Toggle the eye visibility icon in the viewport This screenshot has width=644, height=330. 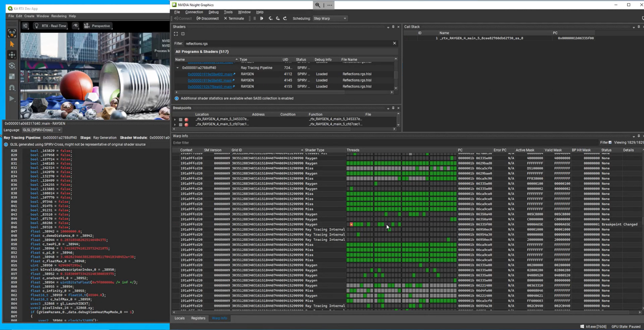click(75, 26)
